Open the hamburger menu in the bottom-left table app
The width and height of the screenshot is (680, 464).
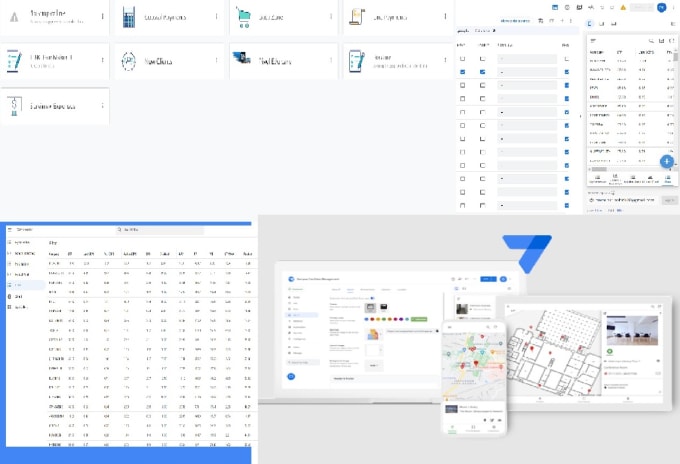pos(10,229)
